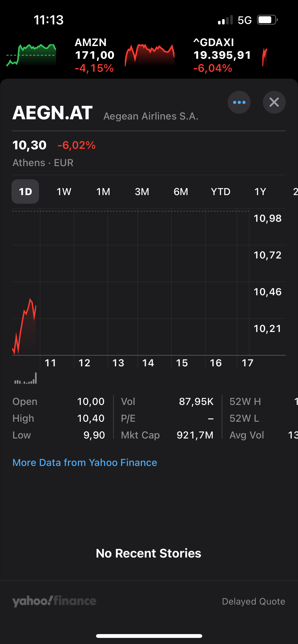
Task: Select the YTD chart range tab
Action: [x=221, y=192]
